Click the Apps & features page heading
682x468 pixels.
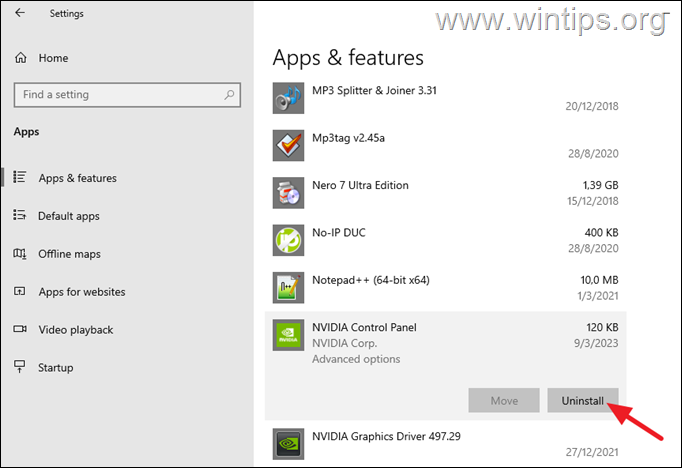pyautogui.click(x=348, y=58)
